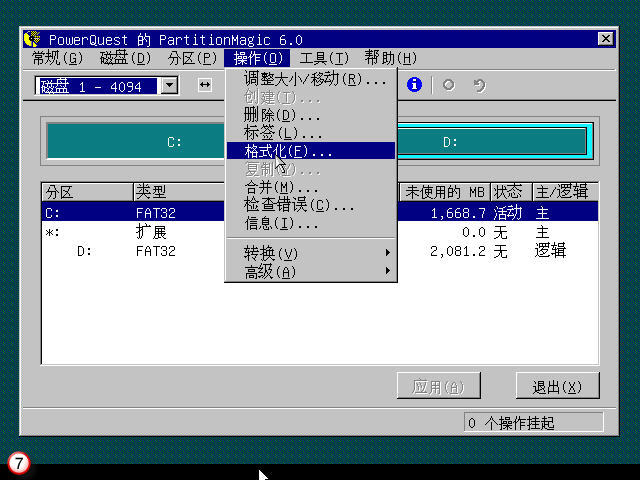Choose 合并(M) menu item
The height and width of the screenshot is (480, 640).
point(311,187)
